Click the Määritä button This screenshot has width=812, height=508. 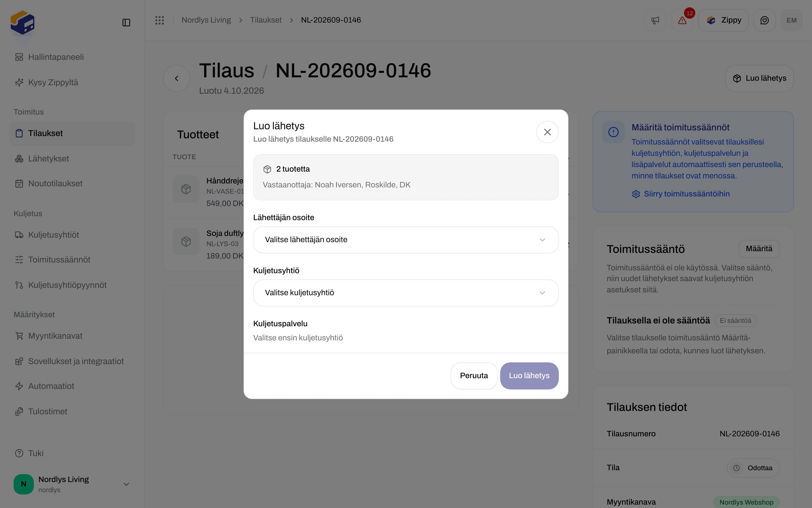coord(759,249)
